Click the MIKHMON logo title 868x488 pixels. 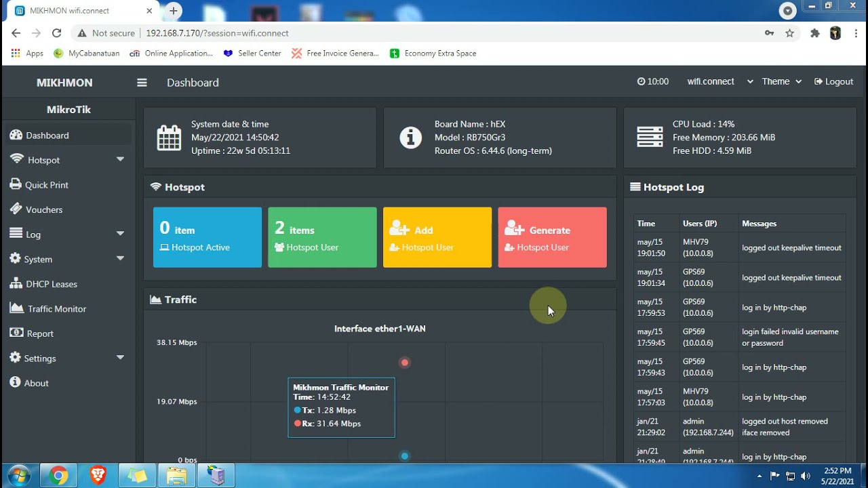[x=64, y=83]
